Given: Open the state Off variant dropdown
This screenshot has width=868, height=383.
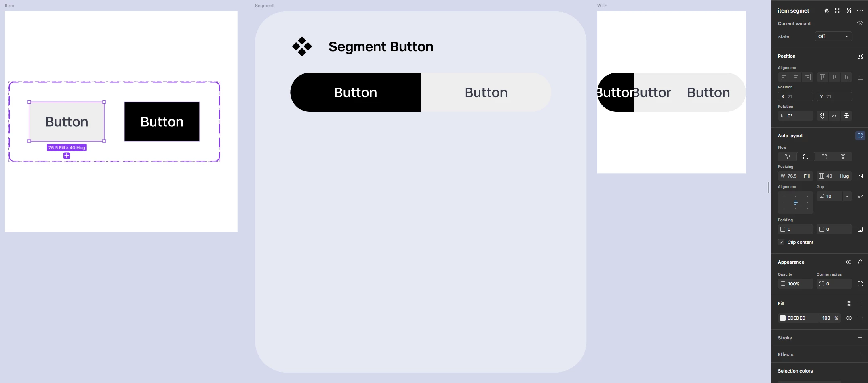Looking at the screenshot, I should (833, 36).
